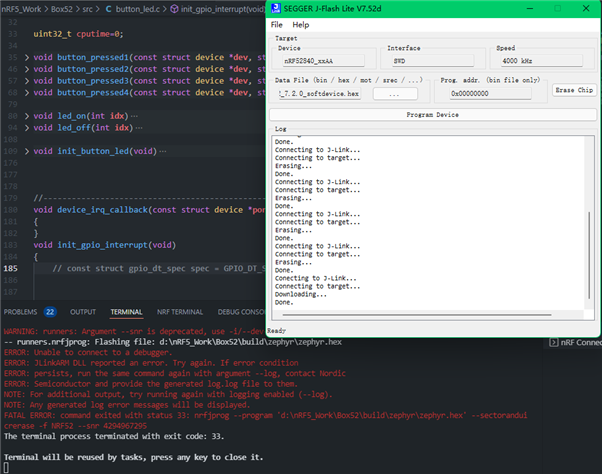The width and height of the screenshot is (602, 474).
Task: Expand the button_pressed4 function fold
Action: 27,93
